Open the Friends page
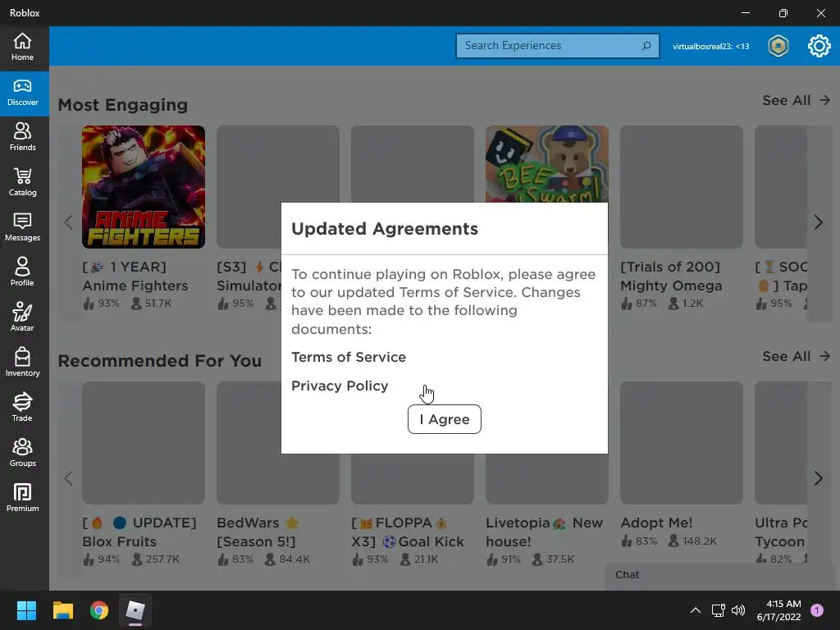This screenshot has width=840, height=630. (22, 138)
